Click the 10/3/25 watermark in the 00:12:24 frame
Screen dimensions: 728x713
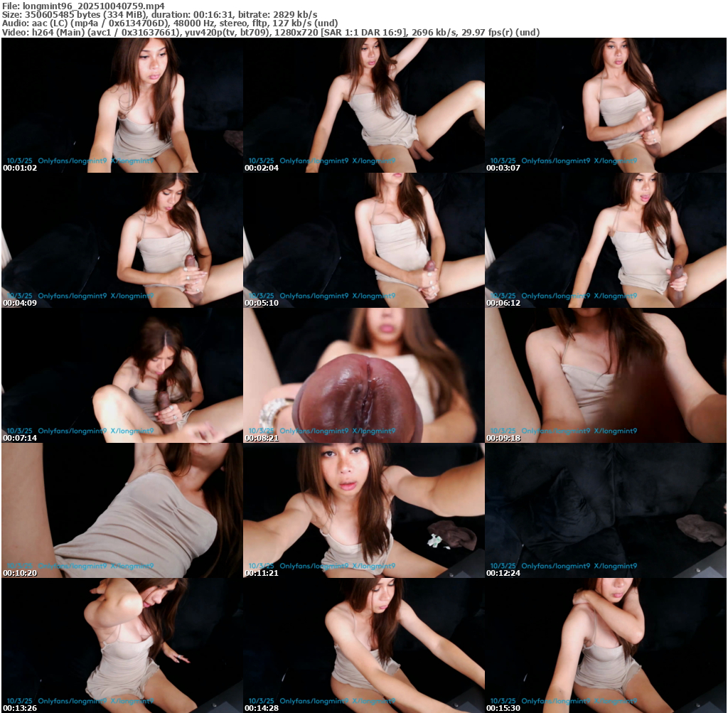pos(502,566)
